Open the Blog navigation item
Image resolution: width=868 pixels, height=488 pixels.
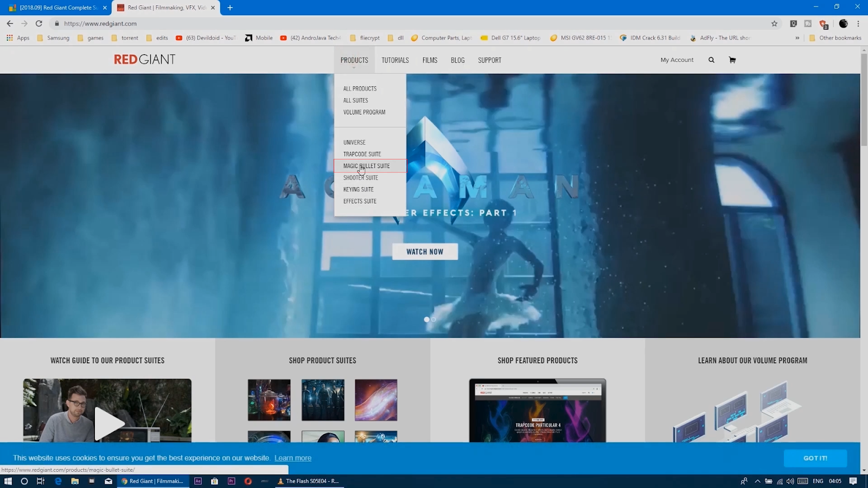click(457, 60)
